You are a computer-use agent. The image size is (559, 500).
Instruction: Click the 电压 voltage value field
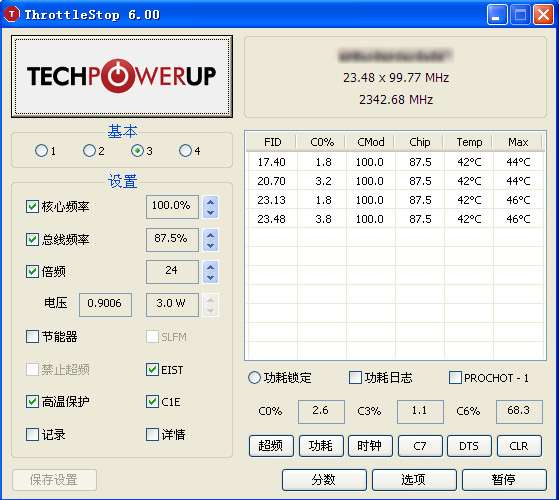point(105,304)
